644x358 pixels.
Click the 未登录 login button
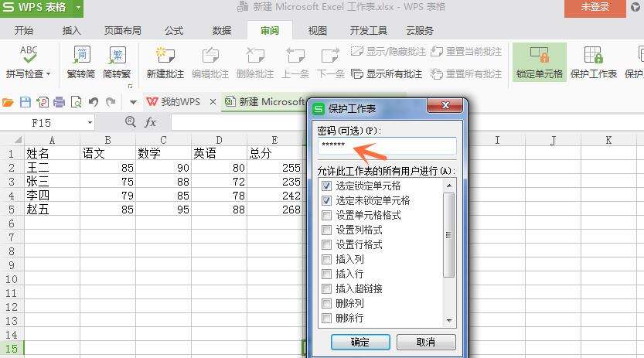tap(595, 8)
